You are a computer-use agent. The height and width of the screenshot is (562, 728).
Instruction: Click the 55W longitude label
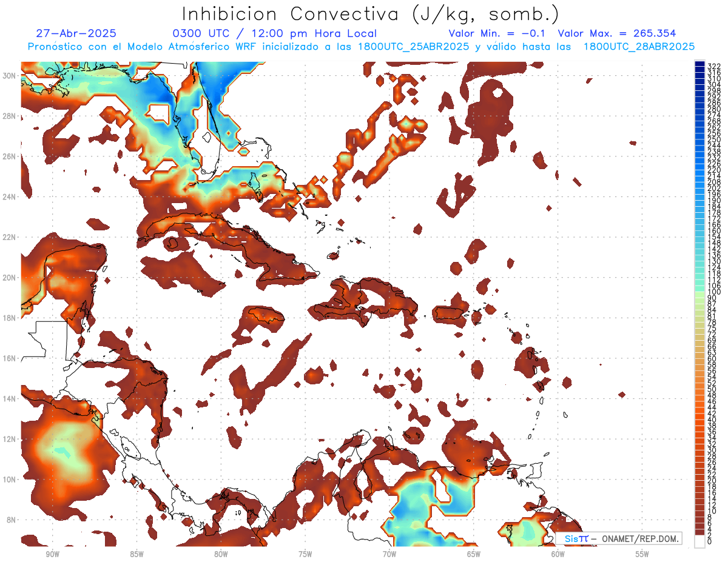(642, 555)
